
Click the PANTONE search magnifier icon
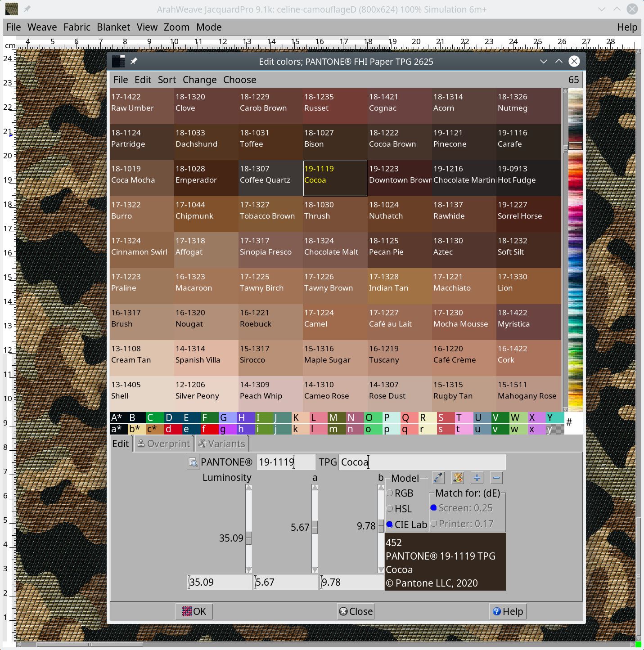pos(193,462)
